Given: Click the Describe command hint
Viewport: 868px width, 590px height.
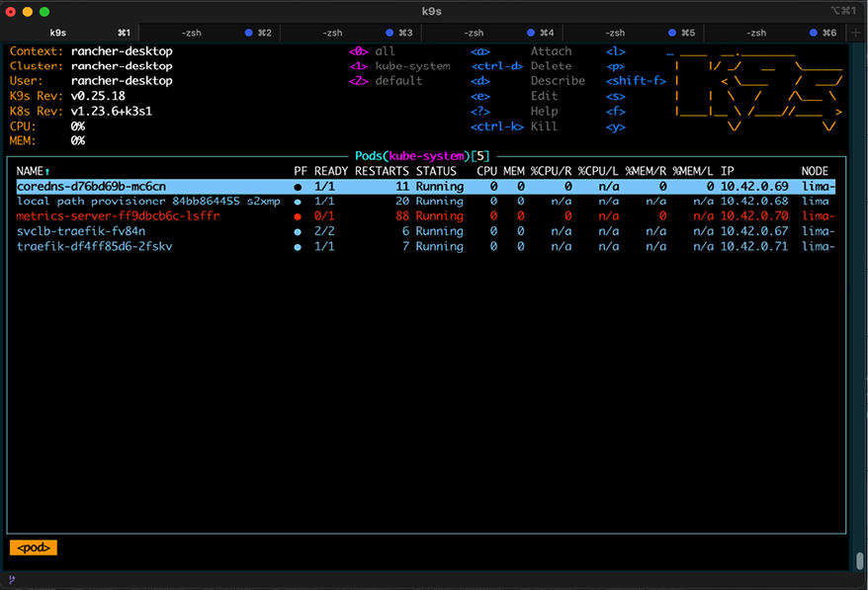Looking at the screenshot, I should pyautogui.click(x=558, y=81).
